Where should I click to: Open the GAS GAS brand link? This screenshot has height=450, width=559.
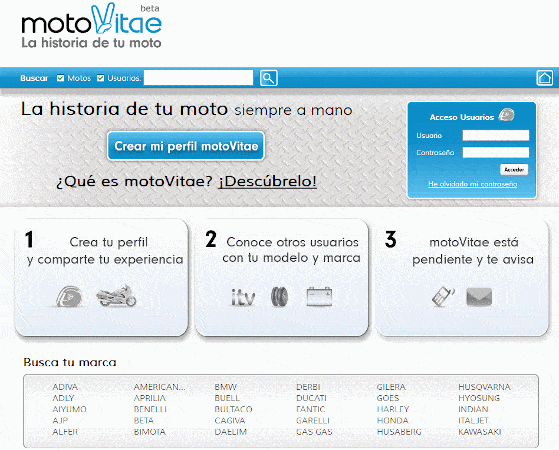[x=314, y=432]
